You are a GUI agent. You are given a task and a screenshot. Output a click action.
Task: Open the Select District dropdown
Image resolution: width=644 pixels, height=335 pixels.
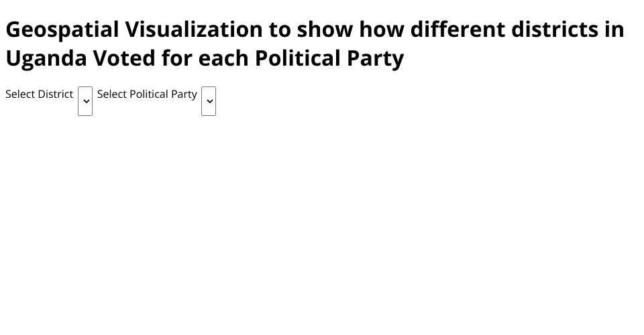85,101
